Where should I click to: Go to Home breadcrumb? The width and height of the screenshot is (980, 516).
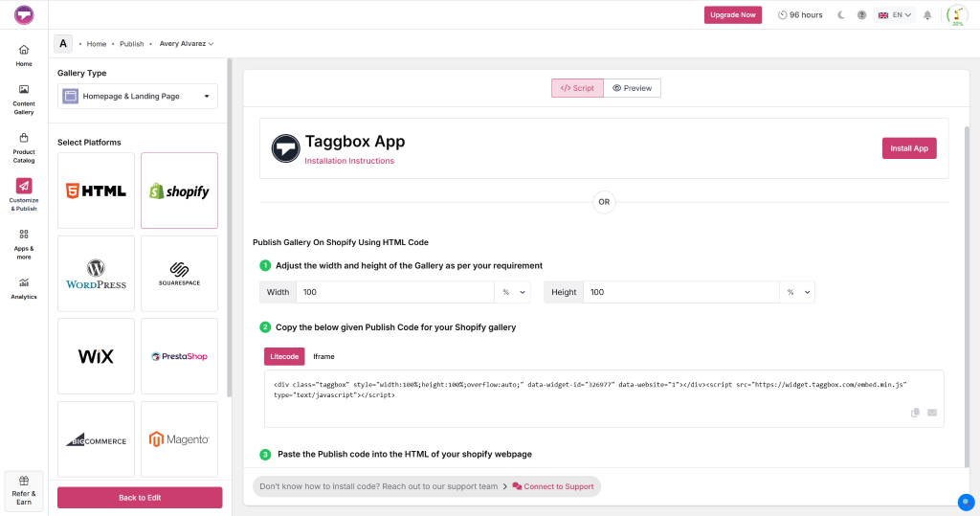coord(97,44)
